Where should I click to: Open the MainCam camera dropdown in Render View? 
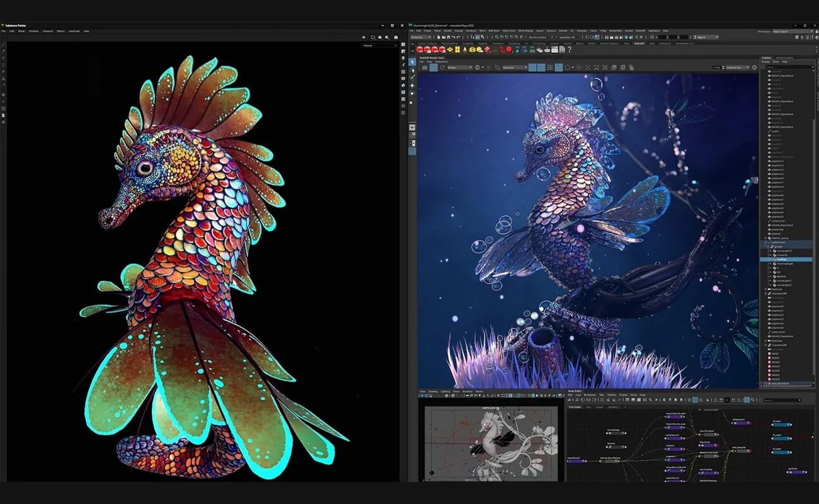pos(514,67)
